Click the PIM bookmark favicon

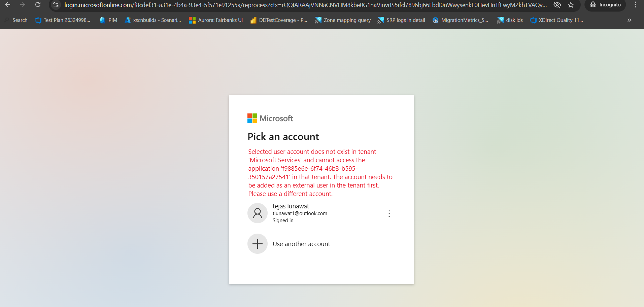(x=102, y=20)
